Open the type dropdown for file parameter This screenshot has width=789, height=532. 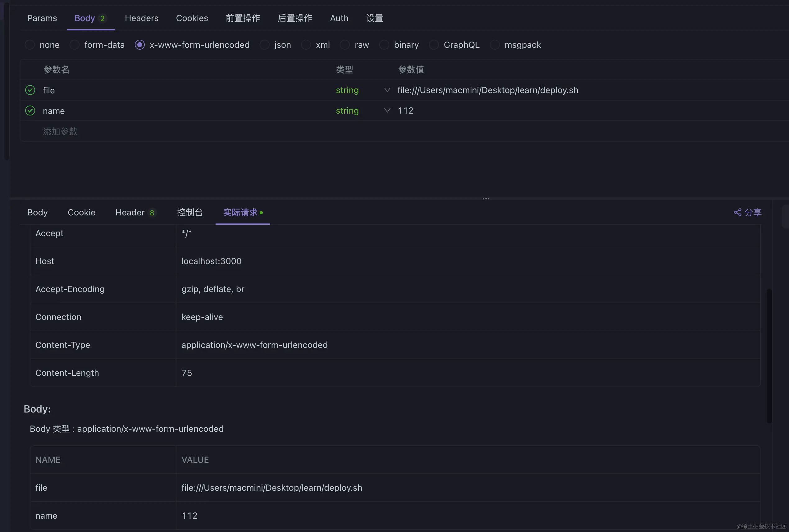coord(387,90)
